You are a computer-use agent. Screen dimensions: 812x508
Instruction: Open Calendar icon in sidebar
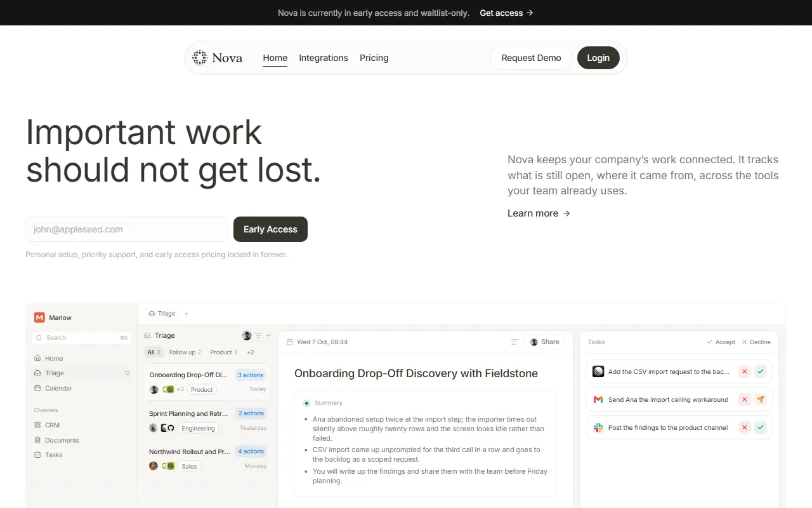pos(37,388)
